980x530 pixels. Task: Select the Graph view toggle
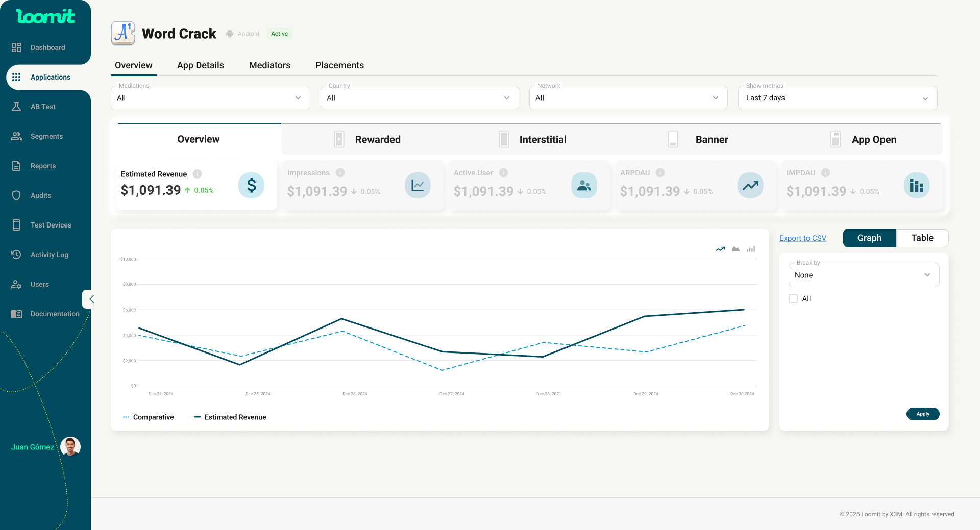click(869, 238)
